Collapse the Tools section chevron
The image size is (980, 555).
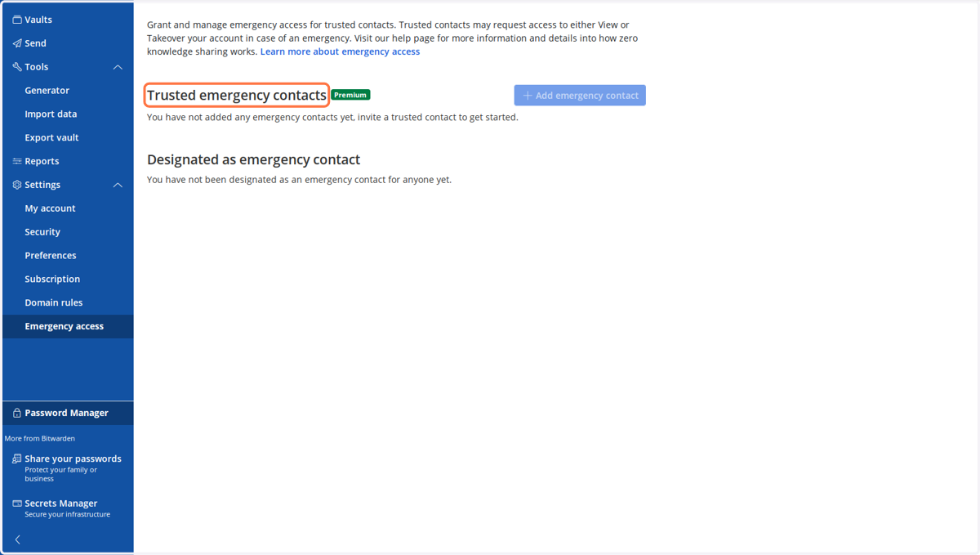pos(118,67)
